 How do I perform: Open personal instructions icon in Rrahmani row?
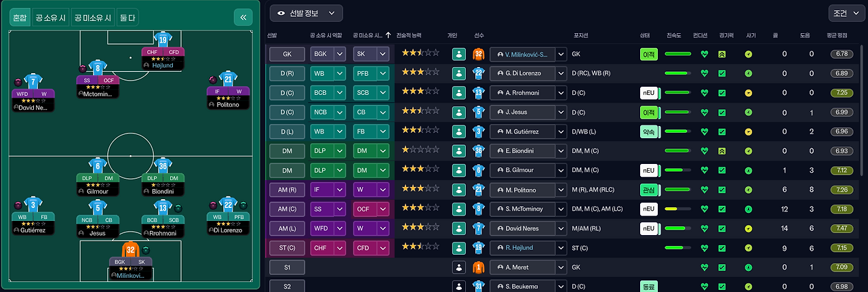point(459,92)
